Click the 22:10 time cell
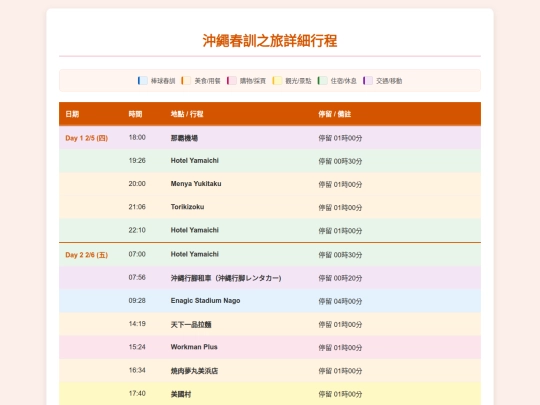Screen dimensions: 540x405 point(137,230)
